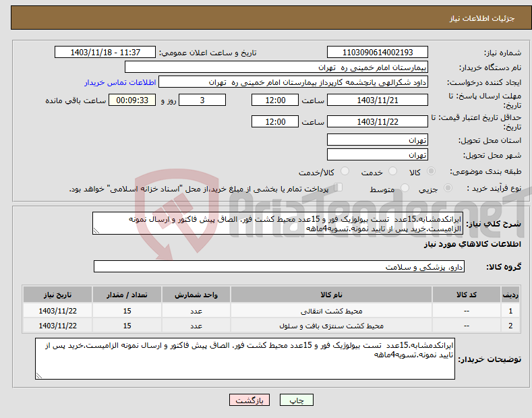The height and width of the screenshot is (418, 532).
Task: Click the buyer organization name field
Action: tap(276, 67)
